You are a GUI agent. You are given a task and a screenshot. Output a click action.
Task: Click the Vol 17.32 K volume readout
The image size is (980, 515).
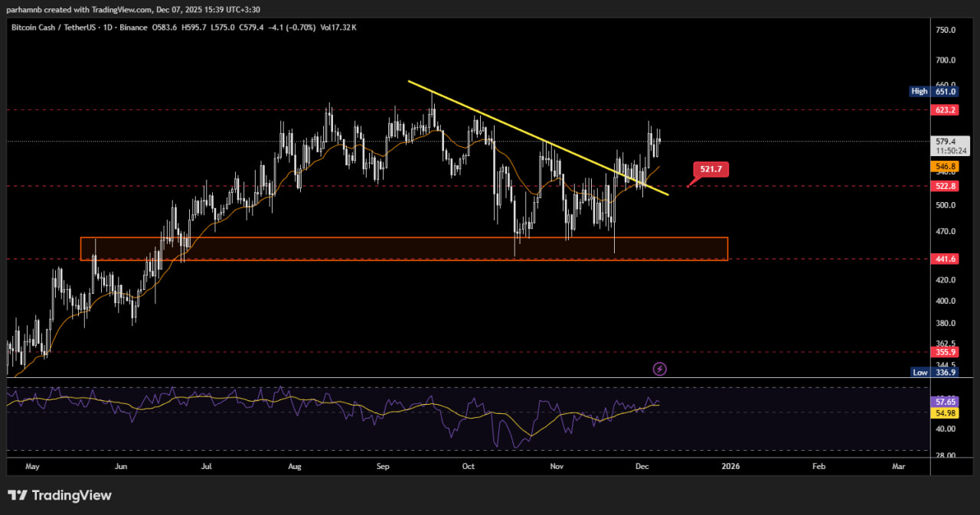(x=338, y=28)
